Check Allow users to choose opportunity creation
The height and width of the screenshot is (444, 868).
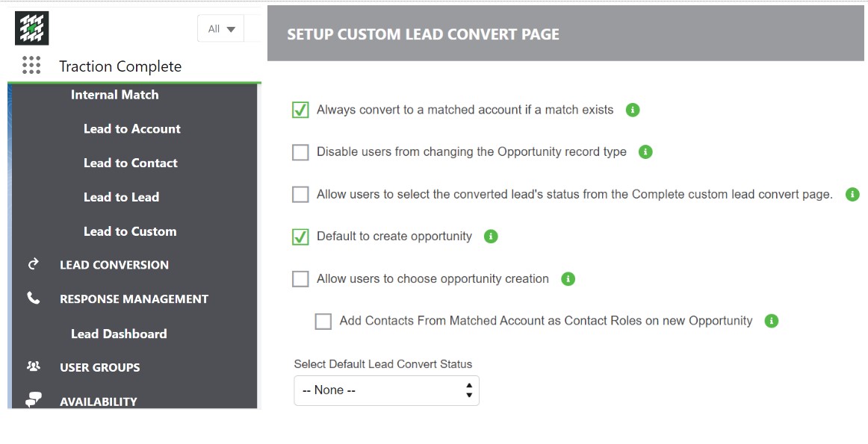(300, 278)
